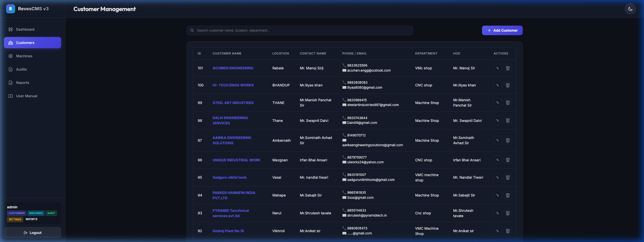Toggle dark mode moon icon
Image resolution: width=644 pixels, height=242 pixels.
(630, 9)
